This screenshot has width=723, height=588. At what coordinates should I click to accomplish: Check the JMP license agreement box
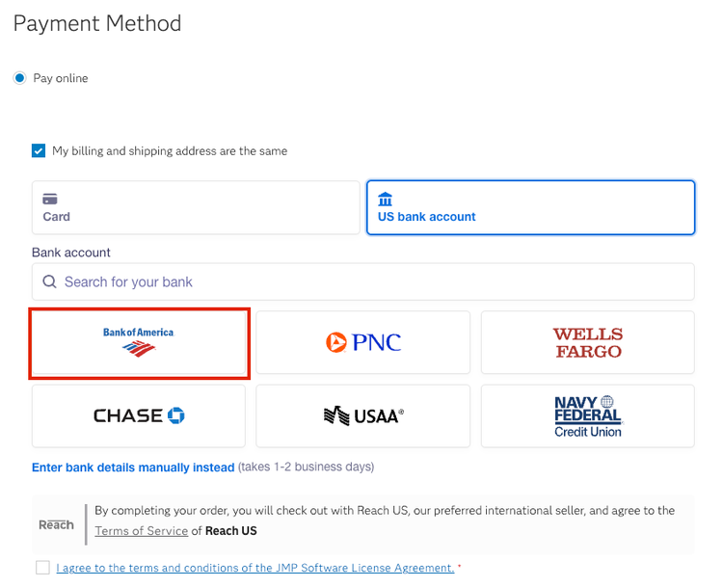click(42, 568)
